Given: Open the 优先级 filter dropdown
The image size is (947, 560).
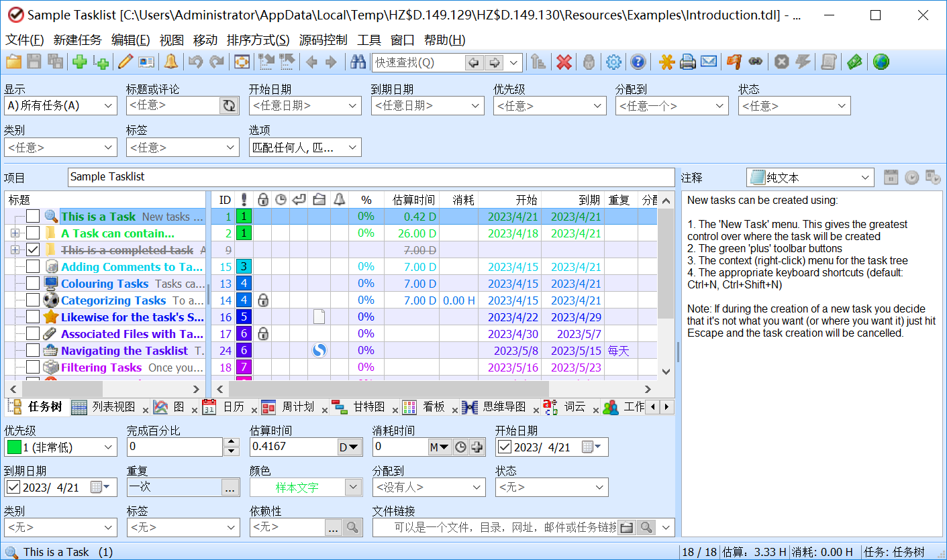Looking at the screenshot, I should coord(597,105).
